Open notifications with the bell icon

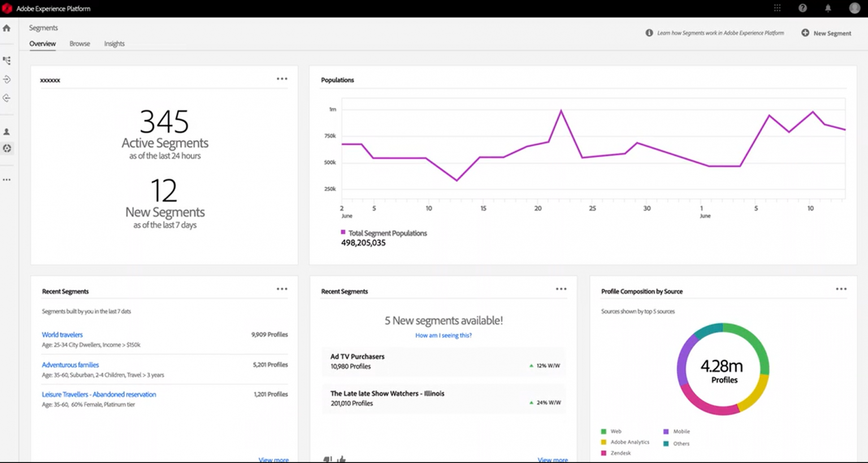(827, 8)
